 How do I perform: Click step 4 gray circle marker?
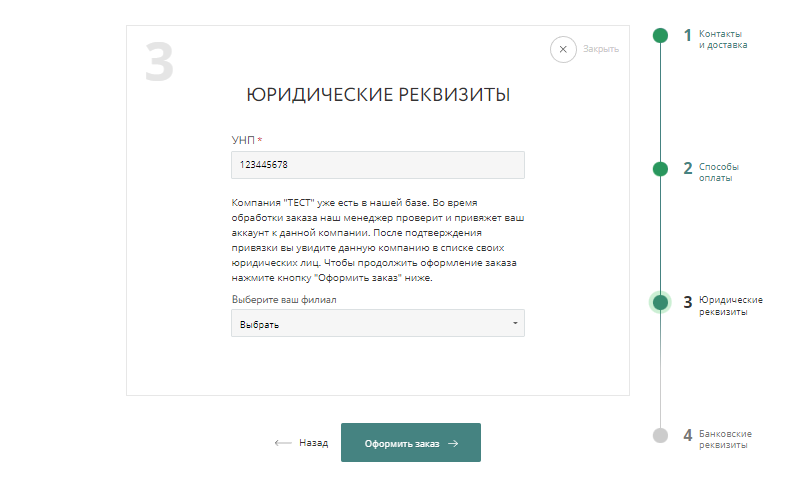tap(660, 435)
